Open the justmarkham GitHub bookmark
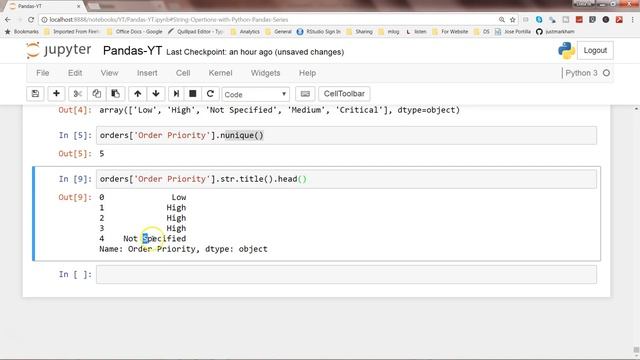The image size is (640, 360). pyautogui.click(x=555, y=31)
